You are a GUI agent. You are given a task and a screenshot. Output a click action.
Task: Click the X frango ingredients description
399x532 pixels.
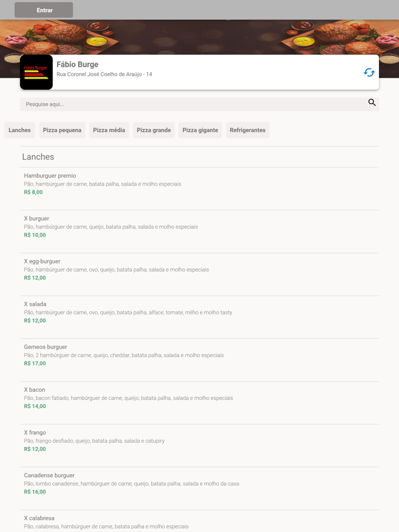[95, 441]
